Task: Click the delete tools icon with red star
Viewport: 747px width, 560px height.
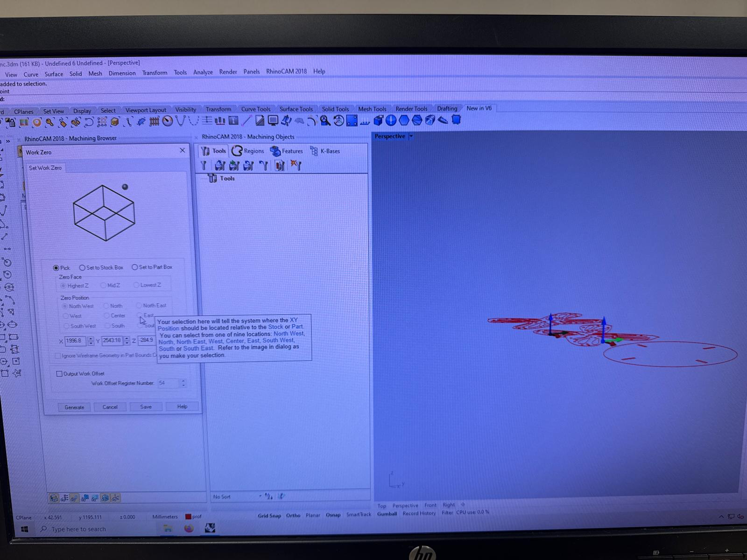Action: 296,165
